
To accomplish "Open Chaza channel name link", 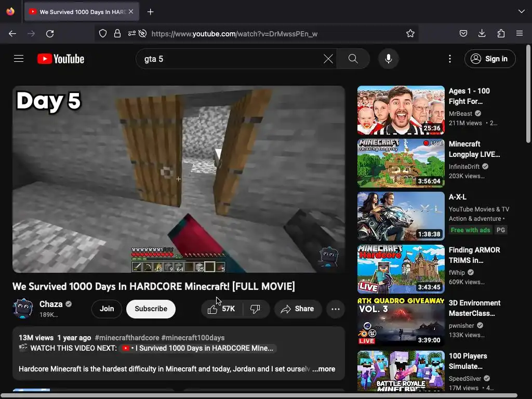I will (x=51, y=304).
